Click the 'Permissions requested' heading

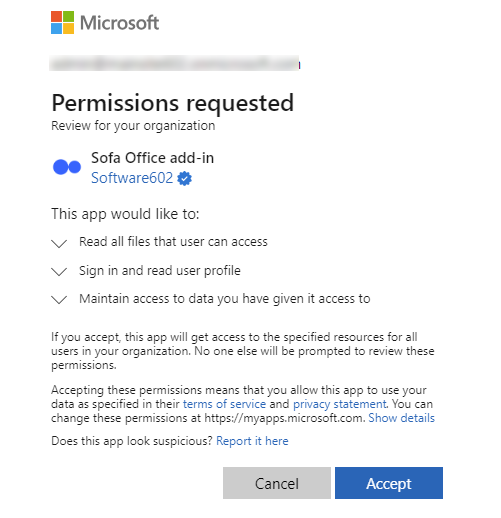pyautogui.click(x=173, y=103)
